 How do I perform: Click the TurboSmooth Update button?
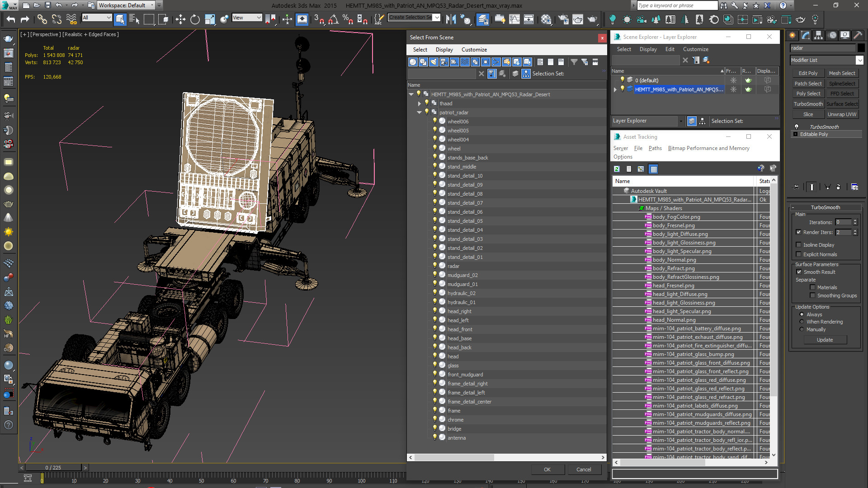(825, 340)
